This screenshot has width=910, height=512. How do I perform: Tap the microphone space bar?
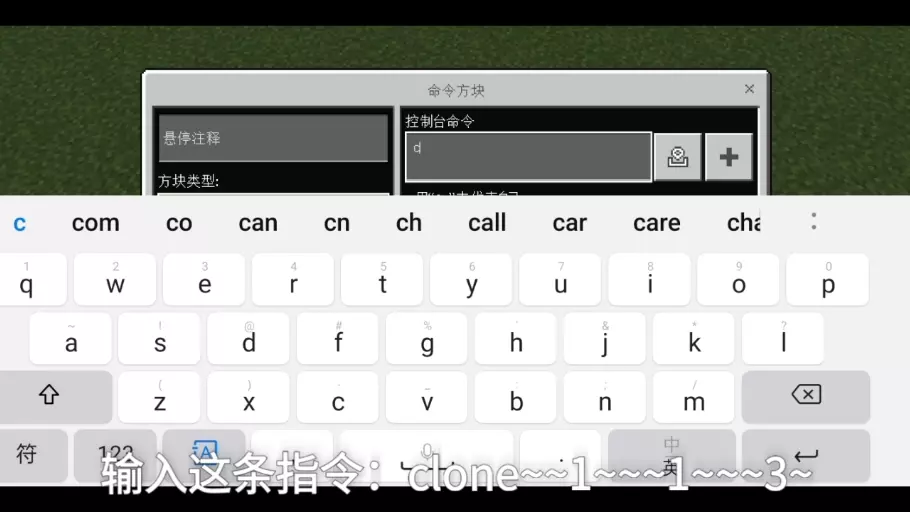point(427,456)
